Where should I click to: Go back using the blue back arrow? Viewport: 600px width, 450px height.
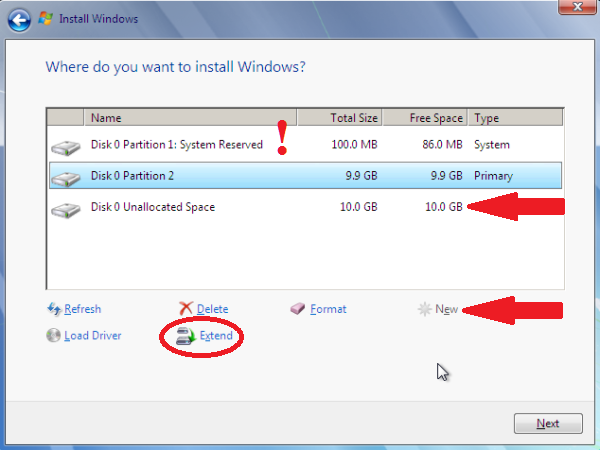pos(19,20)
